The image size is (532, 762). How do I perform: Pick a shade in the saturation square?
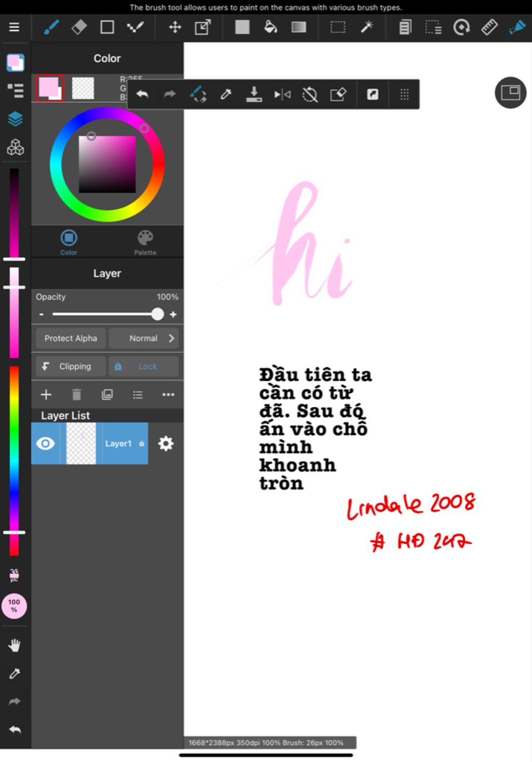pos(107,164)
